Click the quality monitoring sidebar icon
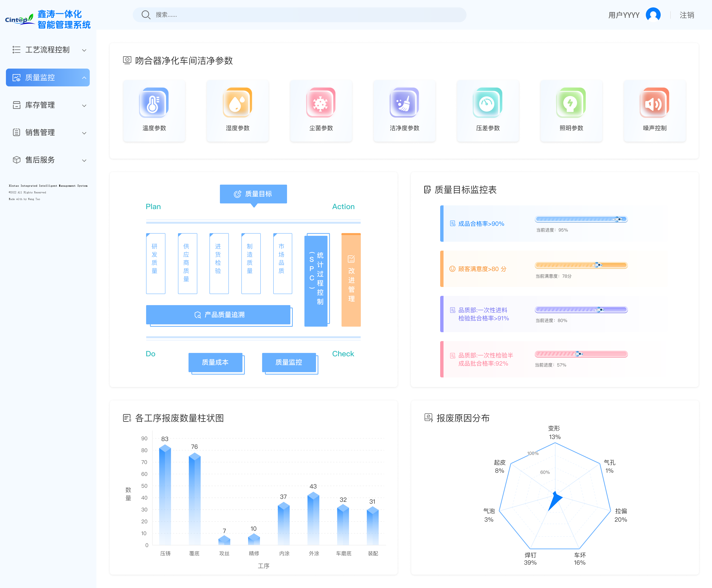 16,77
